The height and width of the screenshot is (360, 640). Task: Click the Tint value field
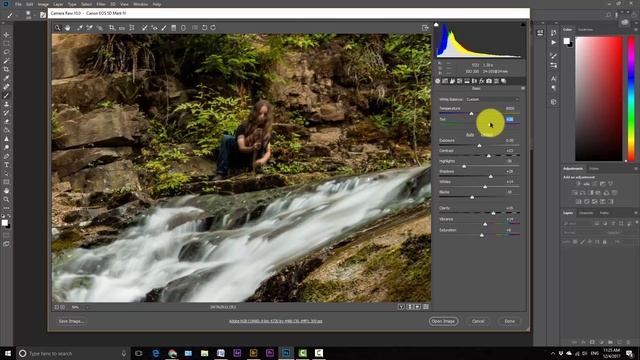pos(510,119)
